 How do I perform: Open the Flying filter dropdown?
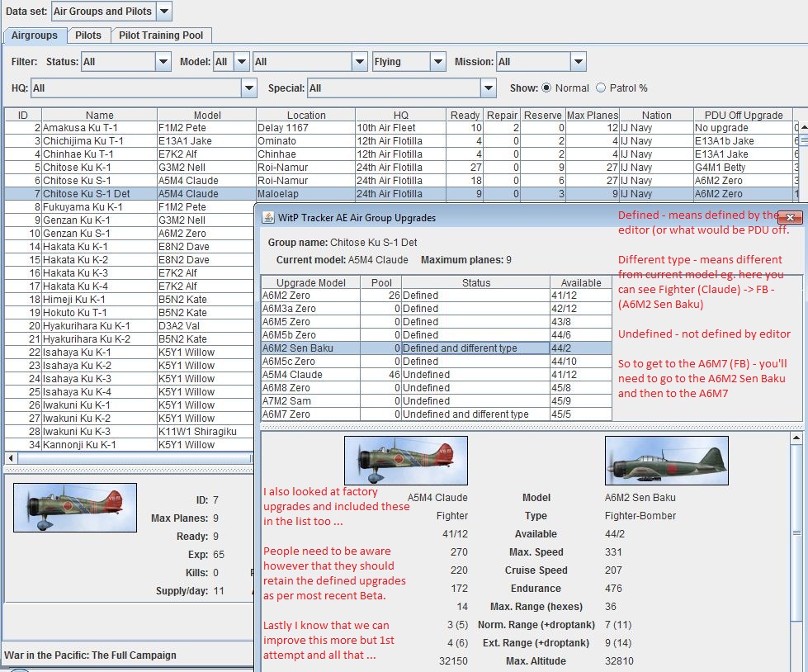(x=437, y=62)
